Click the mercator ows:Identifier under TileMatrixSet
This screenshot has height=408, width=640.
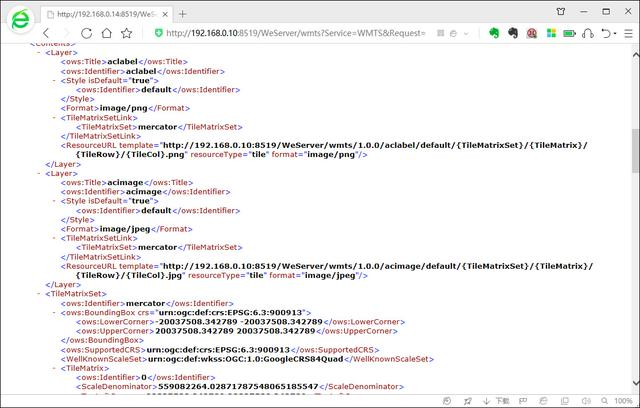[x=145, y=303]
